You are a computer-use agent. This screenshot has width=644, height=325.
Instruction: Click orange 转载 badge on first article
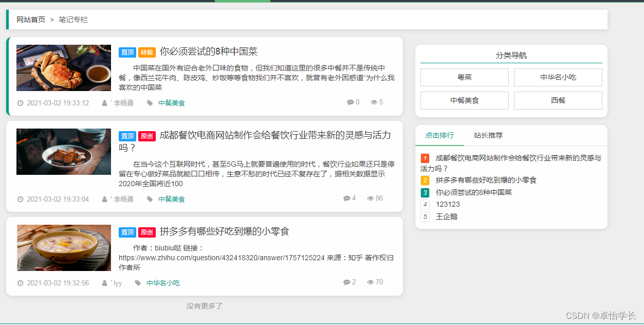click(147, 52)
